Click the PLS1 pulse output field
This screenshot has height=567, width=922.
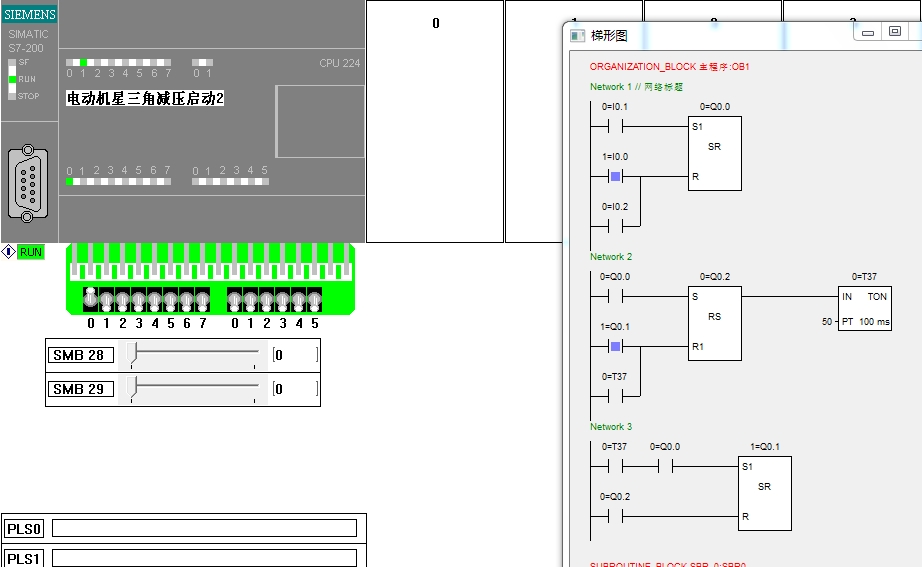click(204, 558)
